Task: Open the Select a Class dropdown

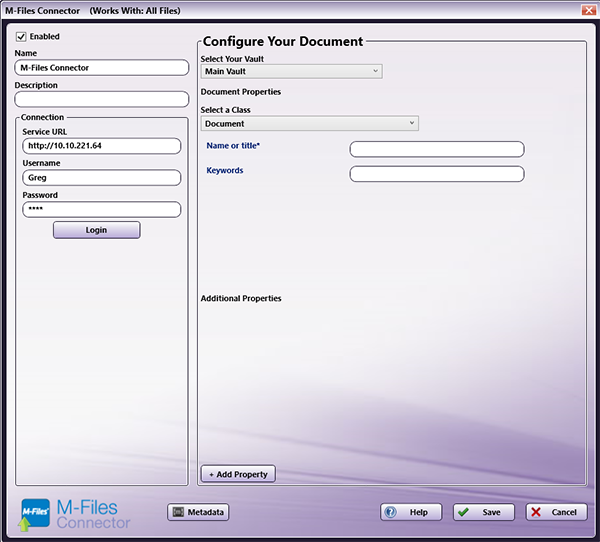Action: coord(310,123)
